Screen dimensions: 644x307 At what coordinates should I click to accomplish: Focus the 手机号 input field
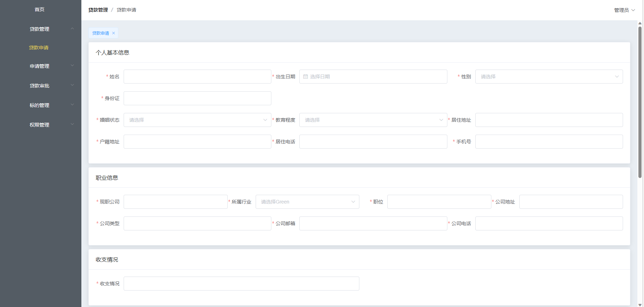point(549,142)
